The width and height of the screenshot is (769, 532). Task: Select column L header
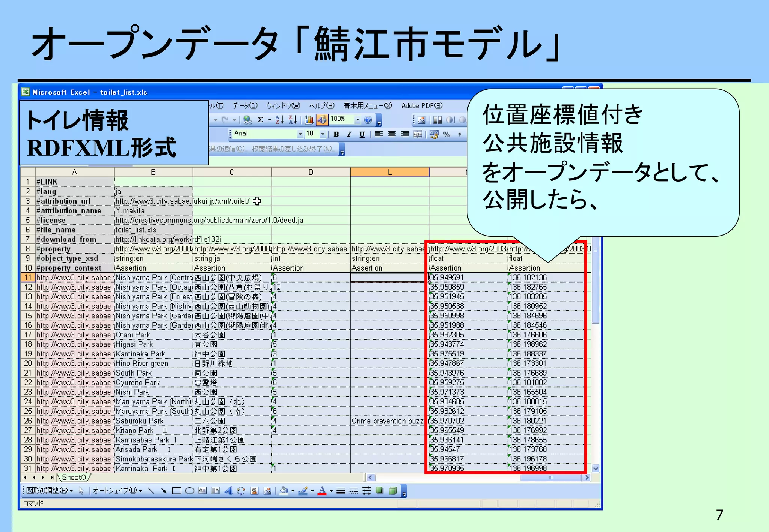tap(389, 172)
